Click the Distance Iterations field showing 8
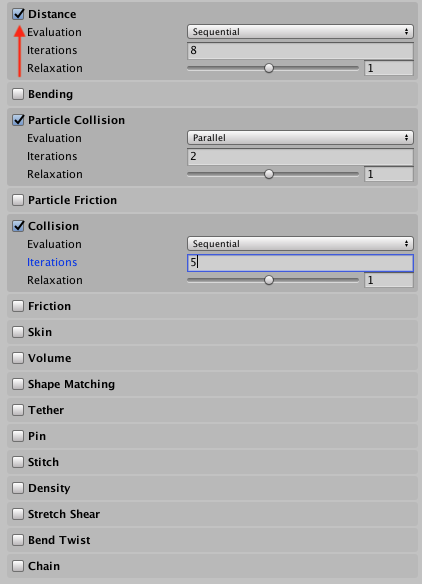Screen dimensions: 422x584 point(300,50)
